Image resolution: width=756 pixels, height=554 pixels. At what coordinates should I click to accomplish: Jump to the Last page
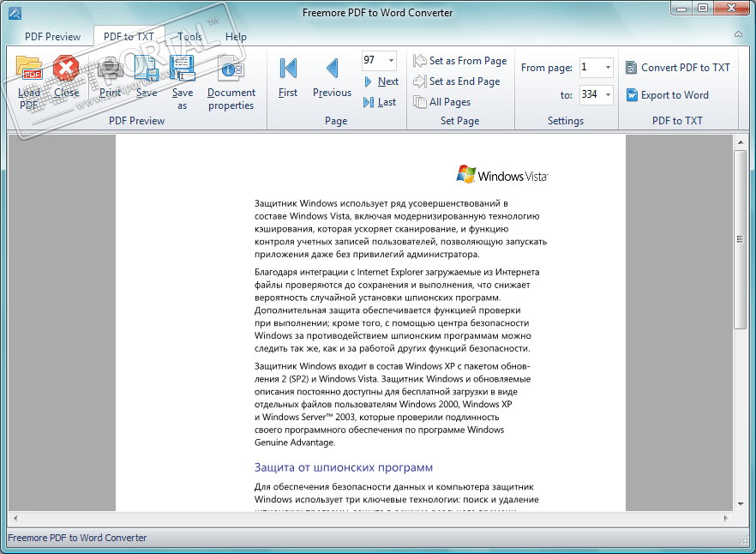point(380,102)
